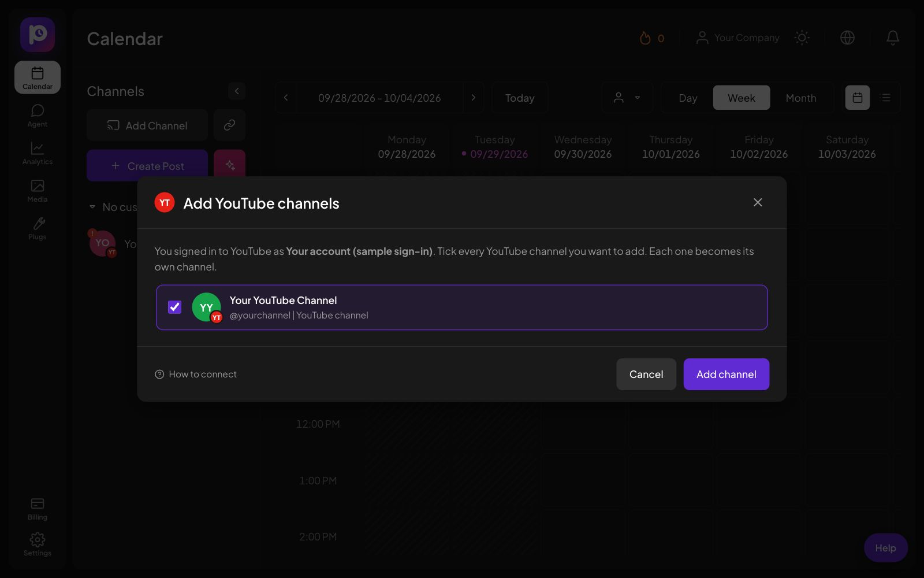Select the YO channel avatar in Channels list
Image resolution: width=924 pixels, height=578 pixels.
click(x=103, y=243)
